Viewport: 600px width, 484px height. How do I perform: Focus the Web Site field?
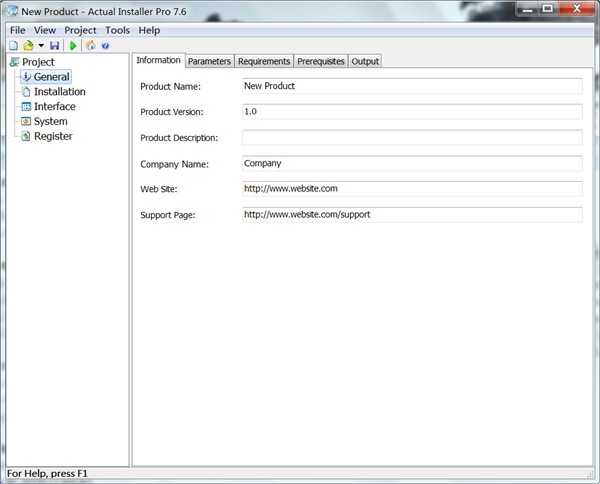point(412,189)
